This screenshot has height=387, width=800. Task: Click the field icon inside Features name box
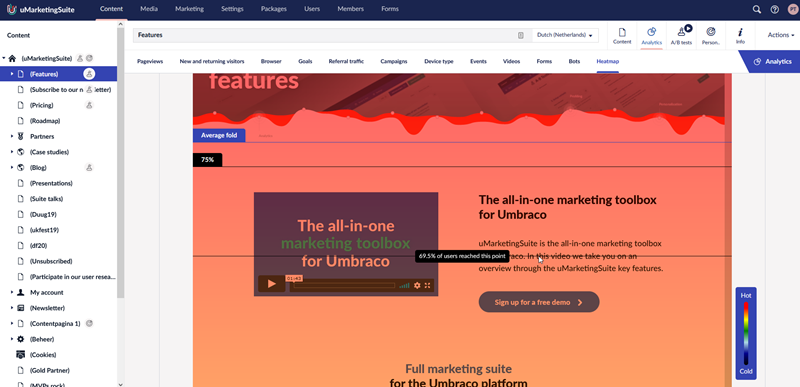tap(520, 36)
